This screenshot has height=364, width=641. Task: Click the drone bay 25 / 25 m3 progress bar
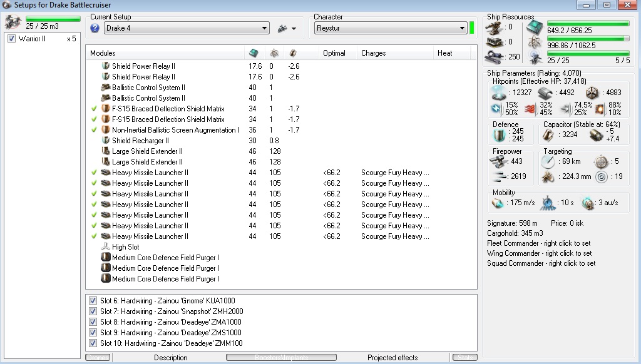point(53,19)
